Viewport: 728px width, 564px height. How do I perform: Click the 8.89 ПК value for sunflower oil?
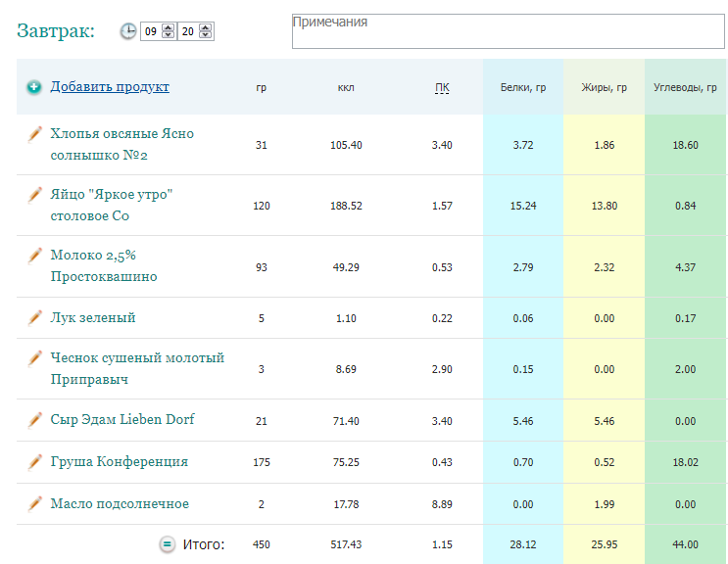442,504
